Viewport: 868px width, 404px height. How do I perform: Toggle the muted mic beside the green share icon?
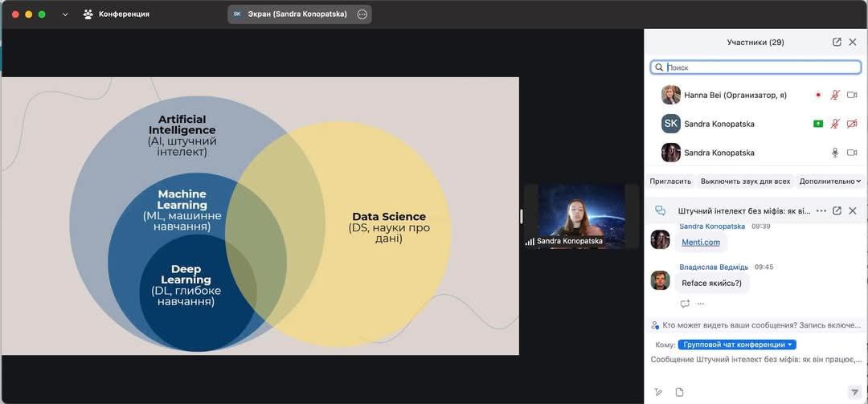835,124
